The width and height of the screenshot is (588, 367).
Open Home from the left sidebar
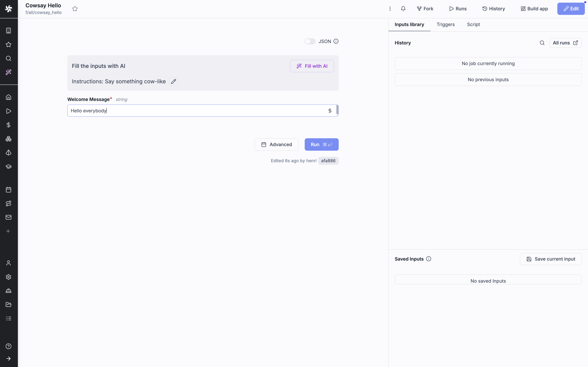9,97
